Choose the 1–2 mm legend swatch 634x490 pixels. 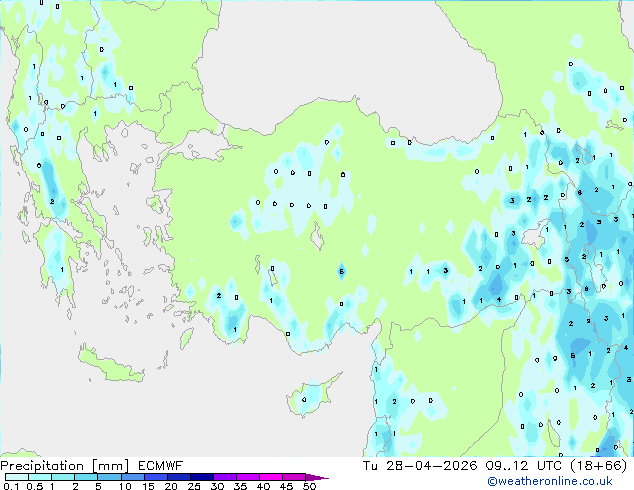63,477
